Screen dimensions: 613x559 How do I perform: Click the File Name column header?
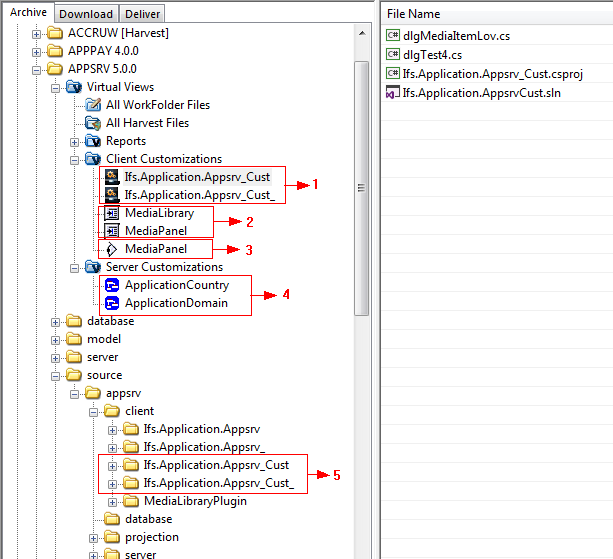[x=413, y=14]
